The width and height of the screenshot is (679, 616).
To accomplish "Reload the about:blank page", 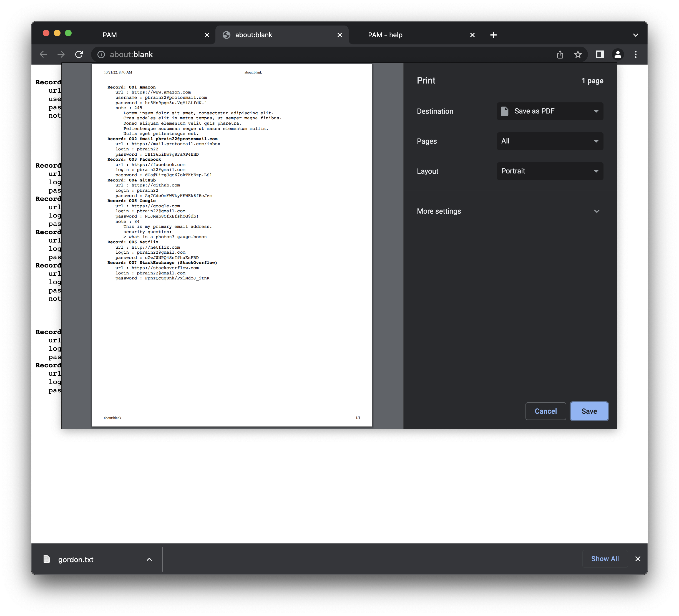I will [79, 55].
